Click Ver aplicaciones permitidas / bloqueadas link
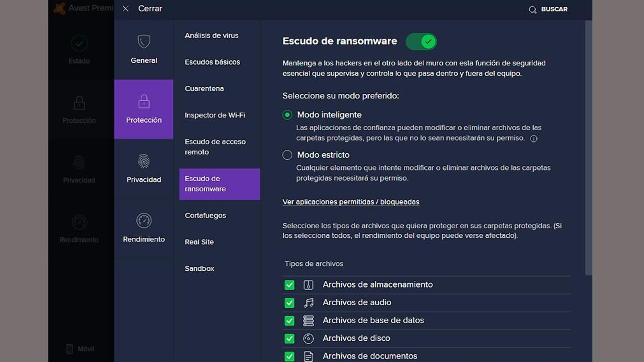The image size is (644, 362). [x=350, y=202]
